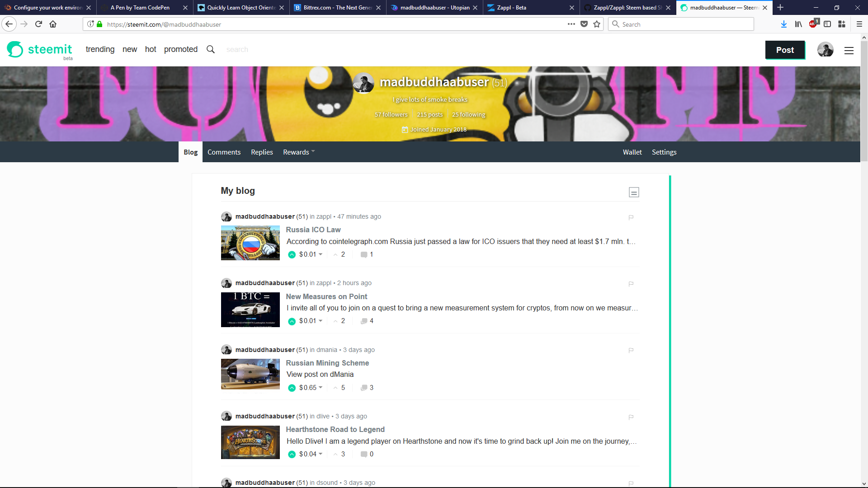The height and width of the screenshot is (488, 868).
Task: Switch to the Comments tab
Action: [x=224, y=152]
